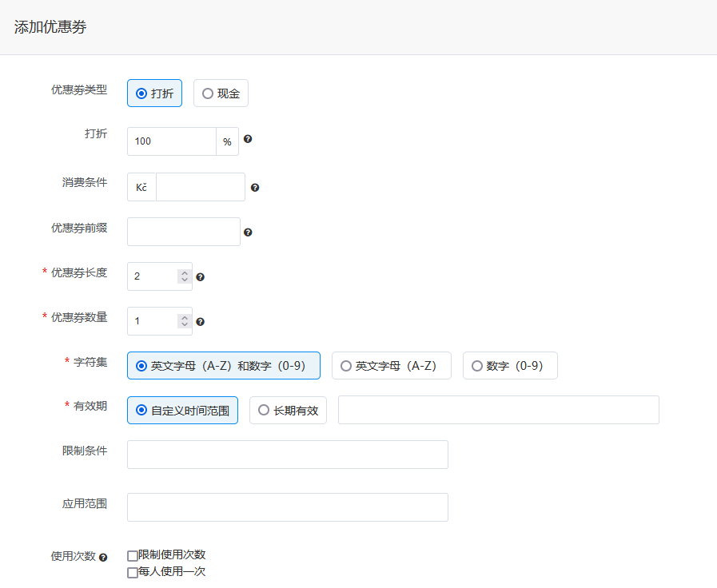Image resolution: width=717 pixels, height=588 pixels.
Task: Enable the 限制使用次数 checkbox
Action: [131, 554]
